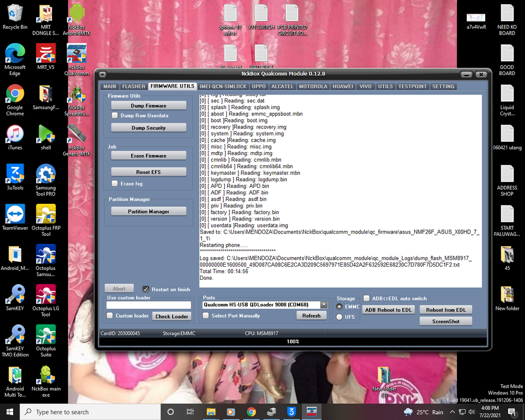
Task: Open the TESTPOINT tab
Action: (413, 87)
